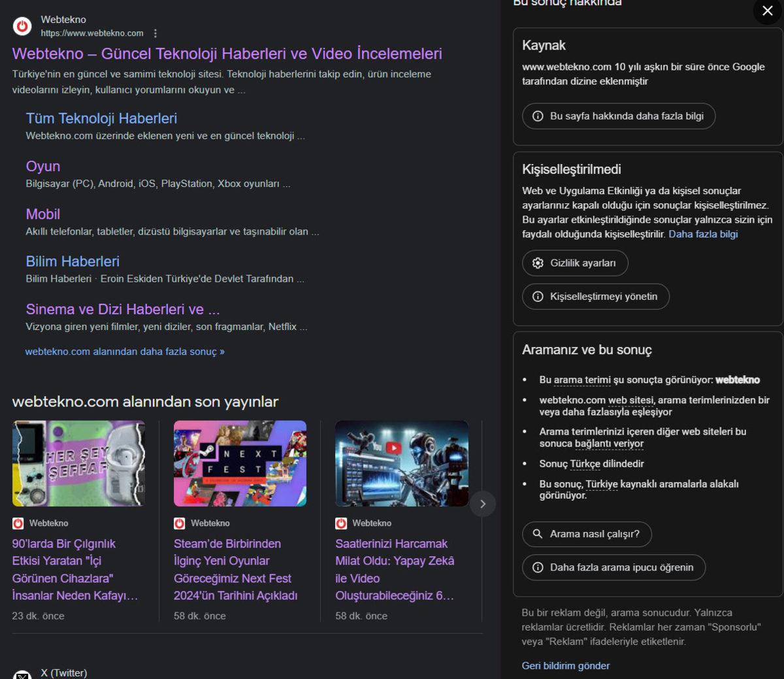Click the gear icon in 'Gizlilik ayarları'

pos(536,263)
